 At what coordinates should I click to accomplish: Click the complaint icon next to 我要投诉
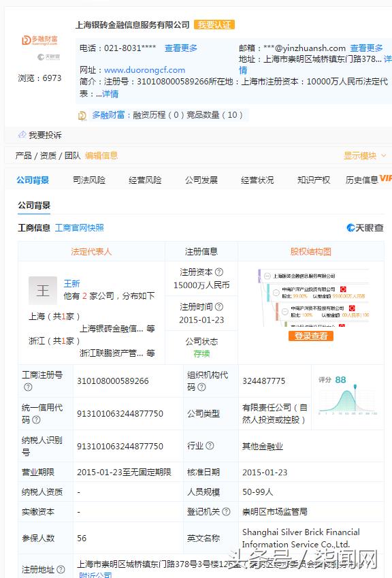coord(22,135)
